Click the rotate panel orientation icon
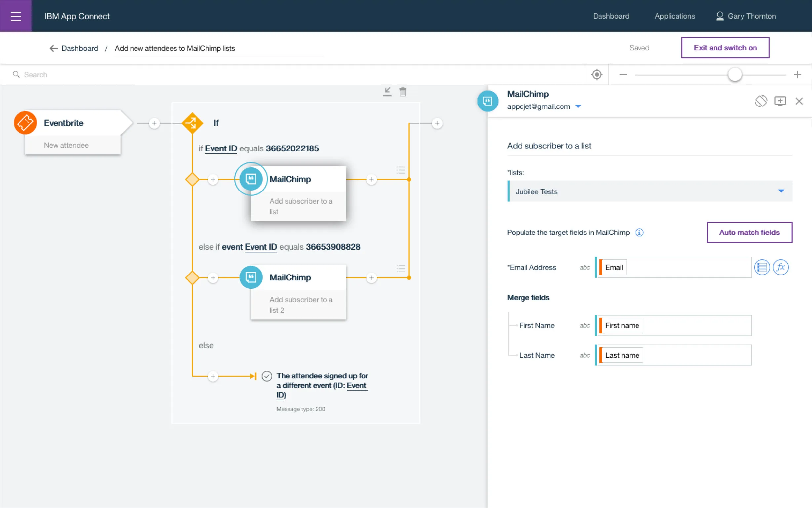 point(761,101)
